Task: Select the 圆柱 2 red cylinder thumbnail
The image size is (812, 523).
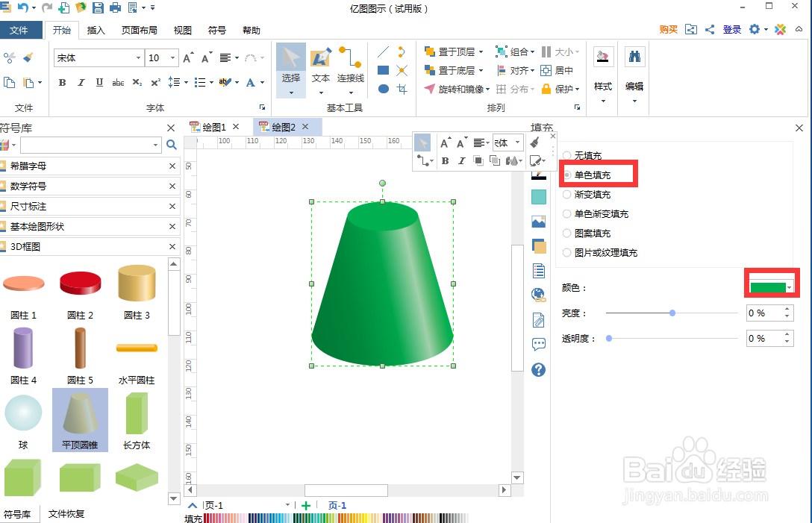Action: point(81,283)
